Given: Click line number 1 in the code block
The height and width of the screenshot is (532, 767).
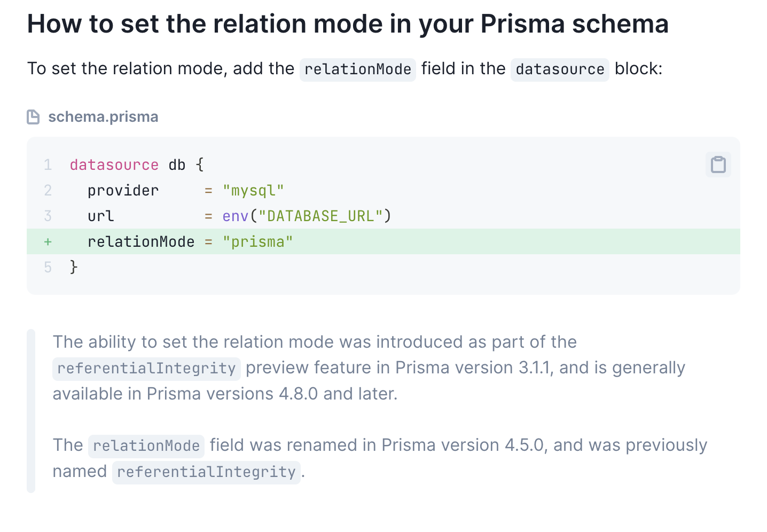Looking at the screenshot, I should tap(48, 165).
